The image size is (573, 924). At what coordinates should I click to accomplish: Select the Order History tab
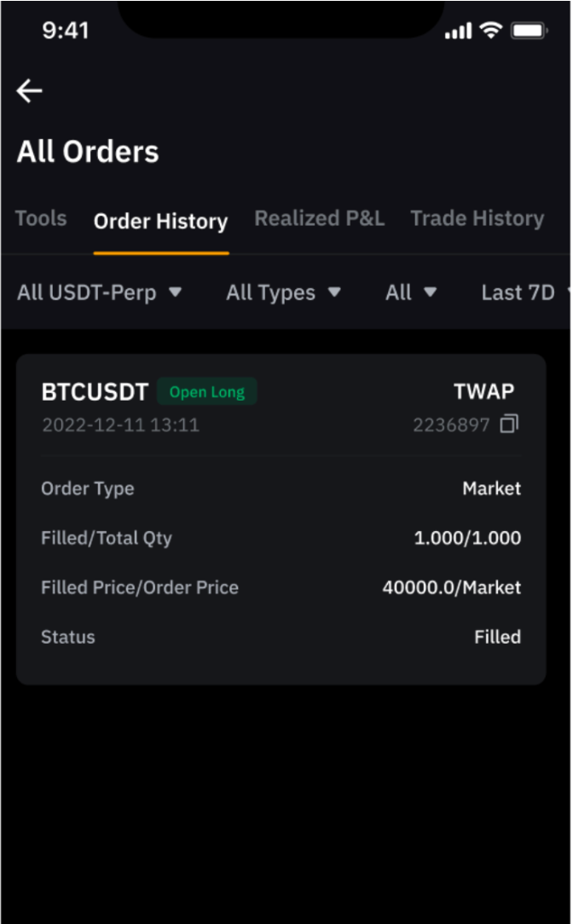coord(160,222)
